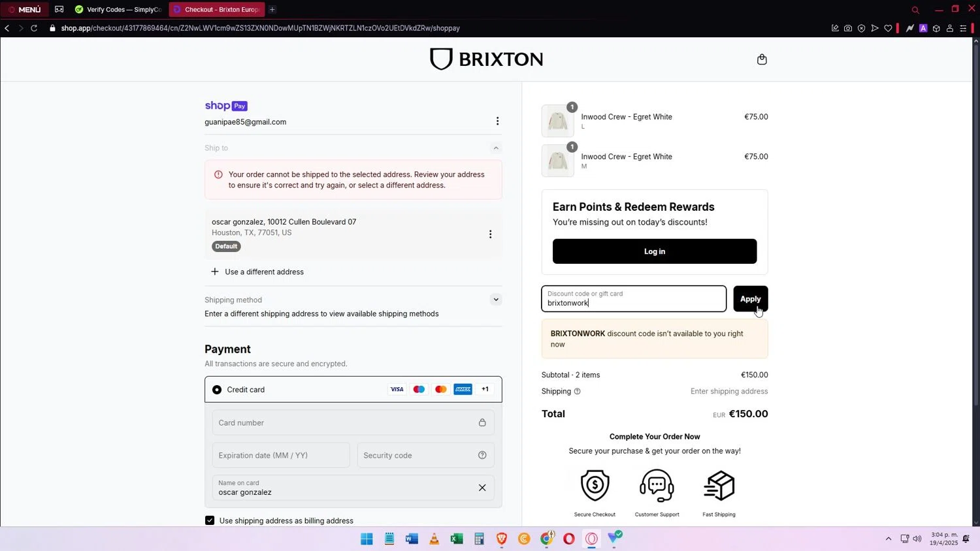The image size is (980, 551).
Task: Launch Word from taskbar
Action: click(x=412, y=539)
